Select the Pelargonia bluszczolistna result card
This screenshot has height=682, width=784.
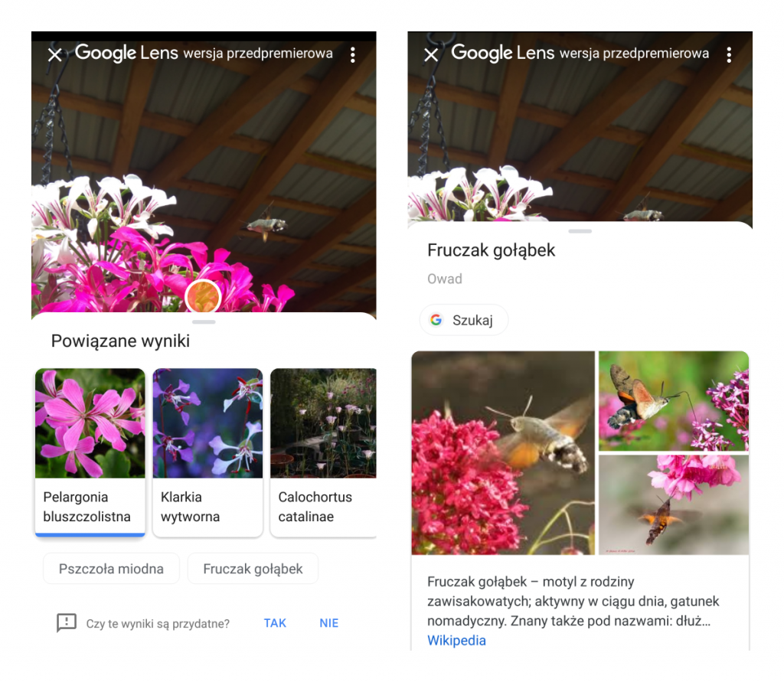click(x=90, y=452)
